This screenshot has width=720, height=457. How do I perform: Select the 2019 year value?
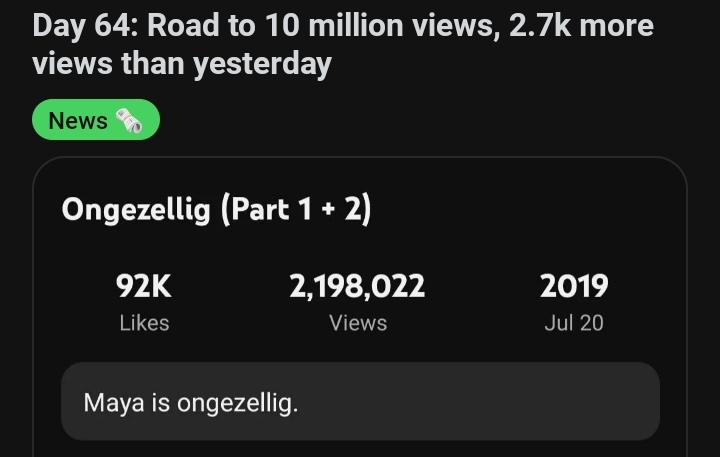[x=574, y=287]
